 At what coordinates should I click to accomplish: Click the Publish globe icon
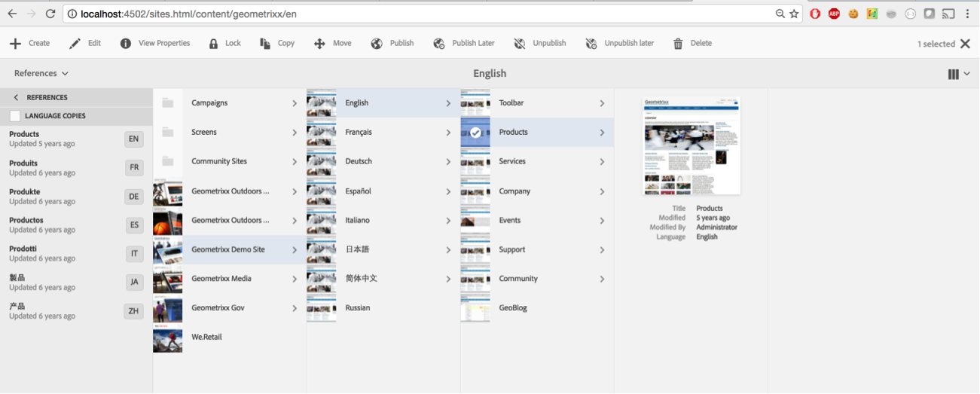pos(377,44)
